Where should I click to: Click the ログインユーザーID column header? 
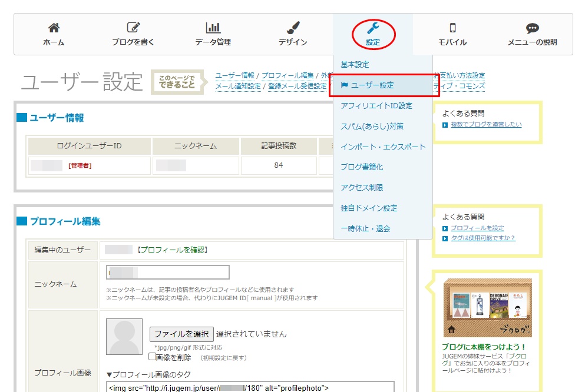coord(89,146)
